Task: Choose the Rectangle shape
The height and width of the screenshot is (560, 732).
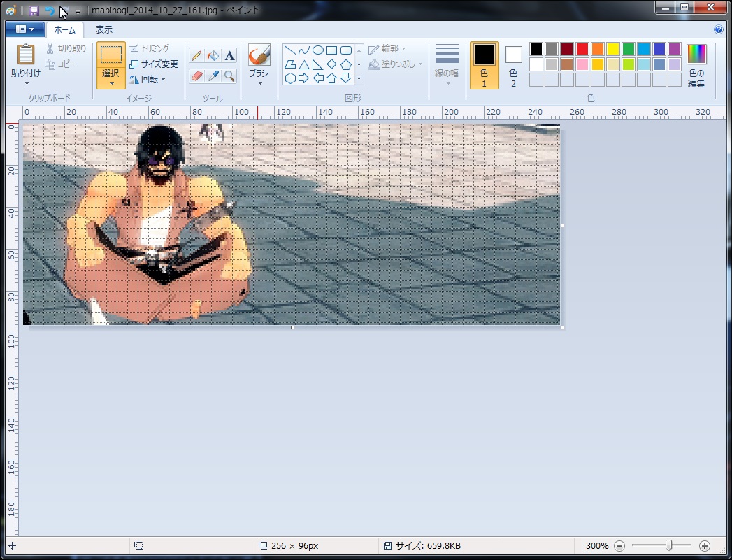Action: click(332, 50)
